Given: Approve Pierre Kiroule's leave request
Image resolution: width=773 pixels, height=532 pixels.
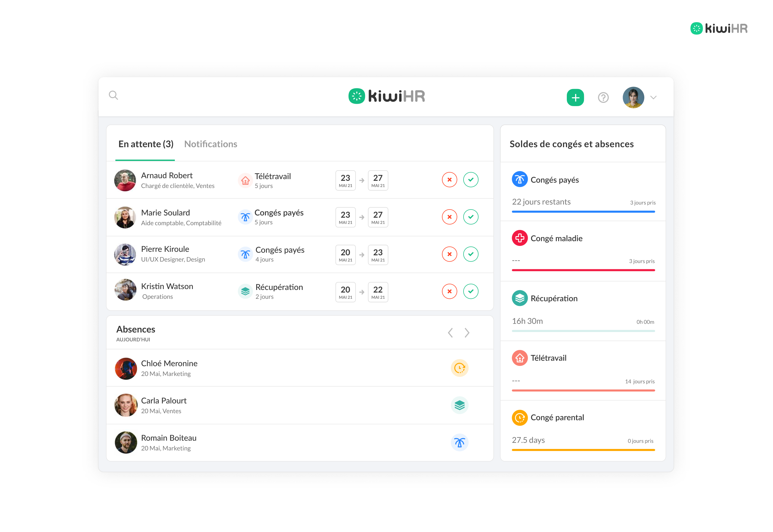Looking at the screenshot, I should [x=470, y=254].
